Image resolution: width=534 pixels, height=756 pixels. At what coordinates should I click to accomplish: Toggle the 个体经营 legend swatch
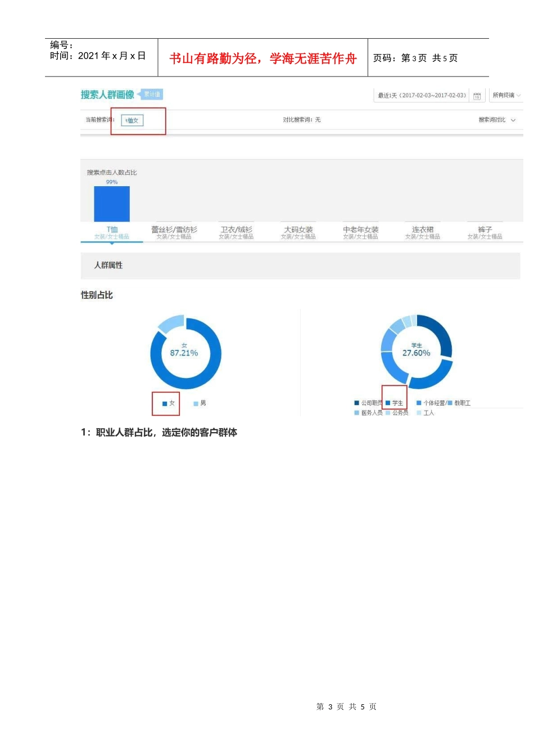(x=419, y=403)
